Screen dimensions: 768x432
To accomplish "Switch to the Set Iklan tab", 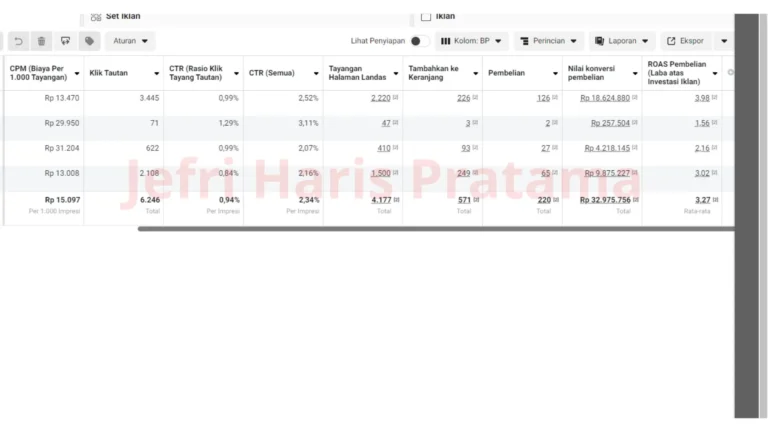I will click(123, 16).
